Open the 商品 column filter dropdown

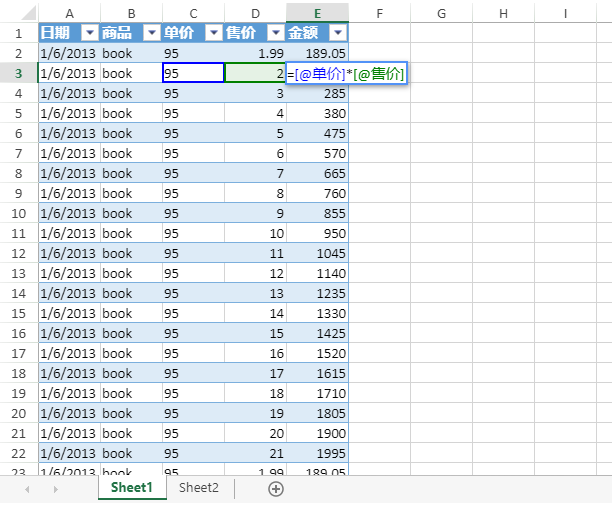pyautogui.click(x=152, y=33)
